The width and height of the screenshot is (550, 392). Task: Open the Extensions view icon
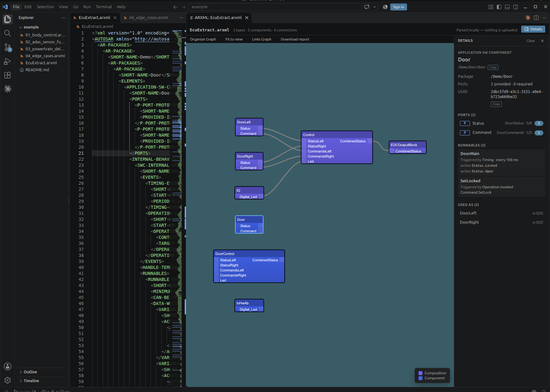pyautogui.click(x=7, y=75)
